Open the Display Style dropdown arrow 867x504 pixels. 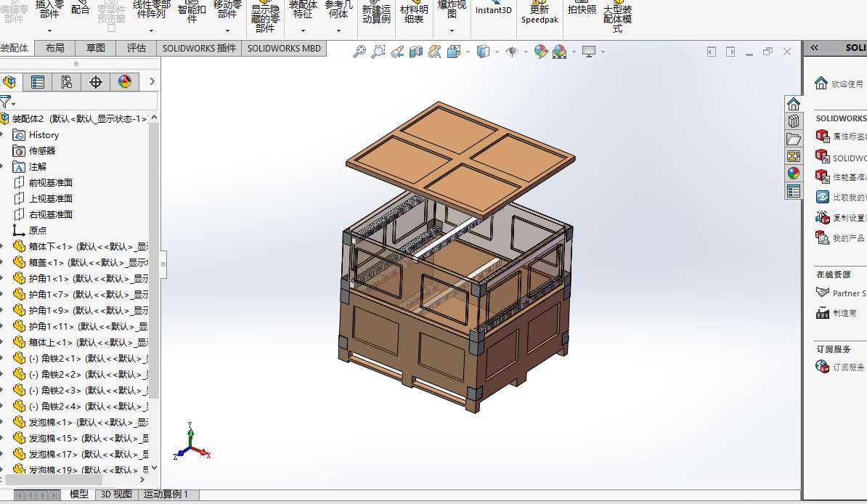pyautogui.click(x=497, y=52)
